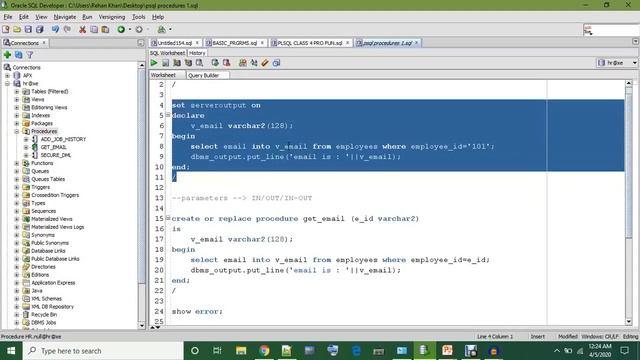Open the hr@xe connection dropdown
The image size is (640, 360).
pyautogui.click(x=634, y=63)
